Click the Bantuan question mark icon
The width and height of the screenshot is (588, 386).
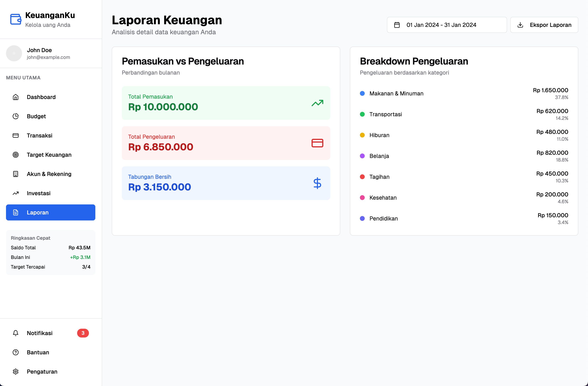[x=16, y=352]
